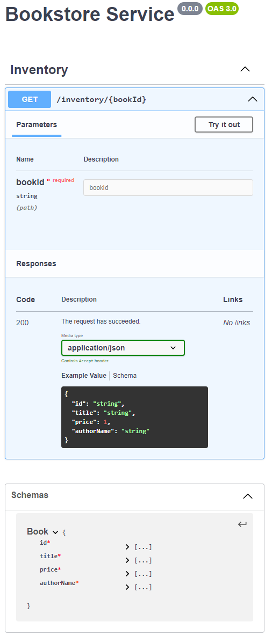Click the Try it out button

pyautogui.click(x=224, y=125)
